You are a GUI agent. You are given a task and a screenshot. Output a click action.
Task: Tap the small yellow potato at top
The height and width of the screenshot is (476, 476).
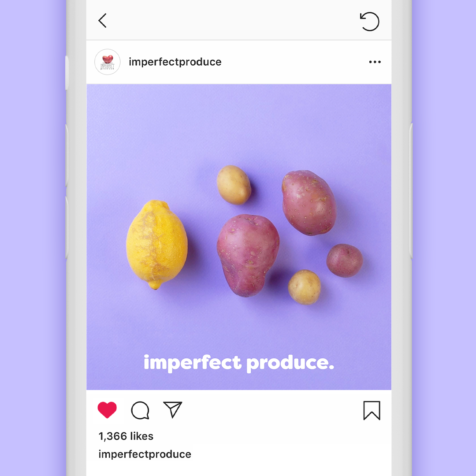tap(234, 185)
